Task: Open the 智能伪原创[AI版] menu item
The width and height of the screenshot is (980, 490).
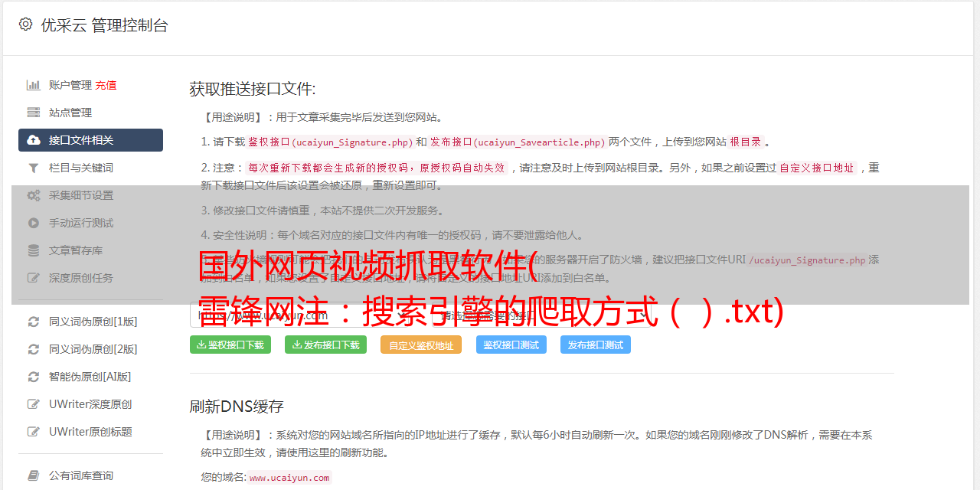Action: pyautogui.click(x=90, y=377)
